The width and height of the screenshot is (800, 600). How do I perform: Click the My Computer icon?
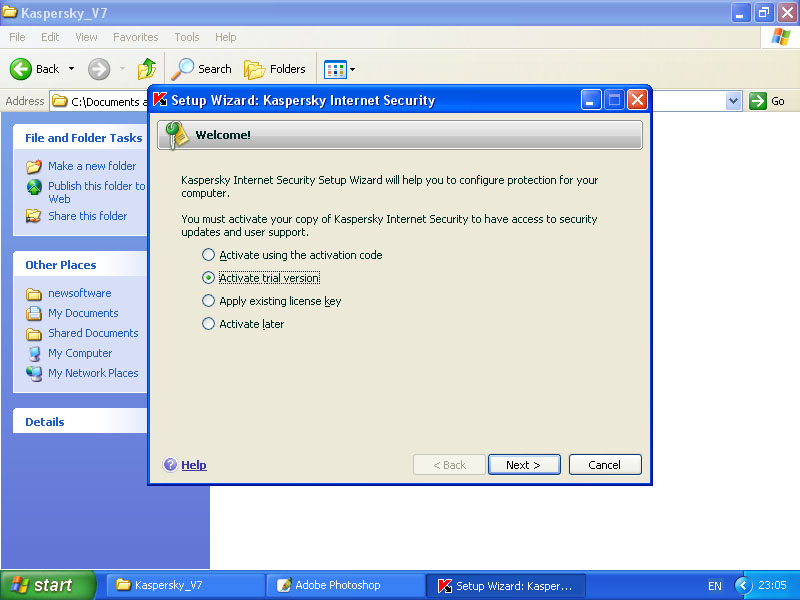[x=34, y=354]
